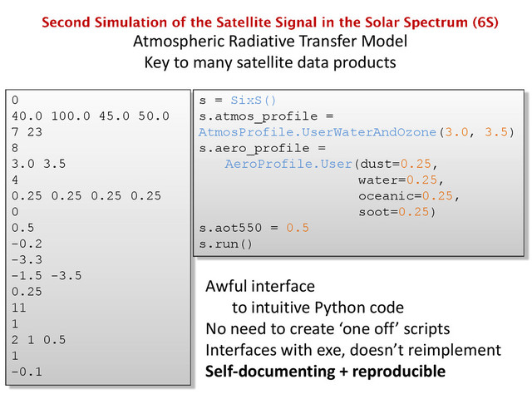Click the bold 'Self-documenting + reproducible' text
The width and height of the screenshot is (532, 399).
point(326,370)
